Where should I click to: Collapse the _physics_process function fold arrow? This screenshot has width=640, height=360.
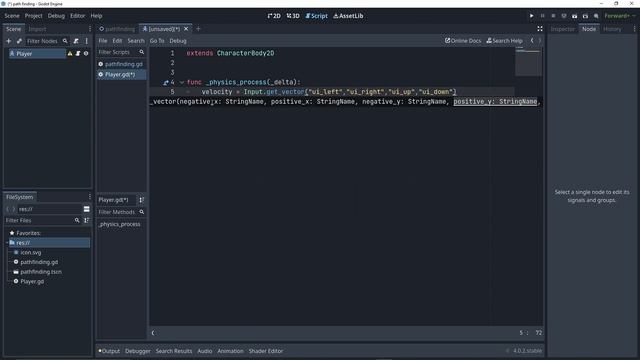182,82
